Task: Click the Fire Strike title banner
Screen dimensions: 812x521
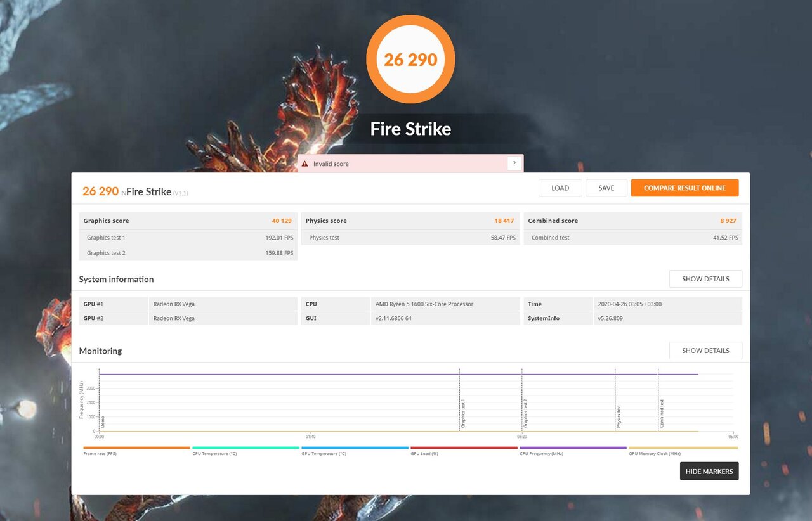Action: pyautogui.click(x=410, y=129)
